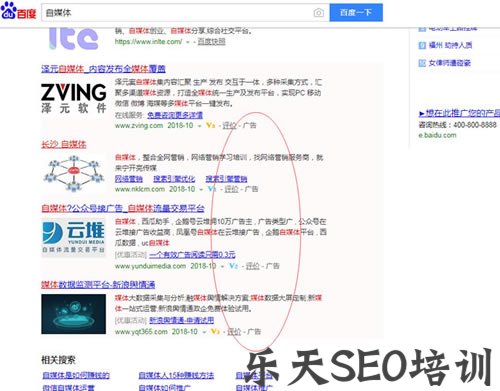Click the ZVING 泽元软件 logo thumbnail
This screenshot has height=391, width=500.
coord(74,98)
